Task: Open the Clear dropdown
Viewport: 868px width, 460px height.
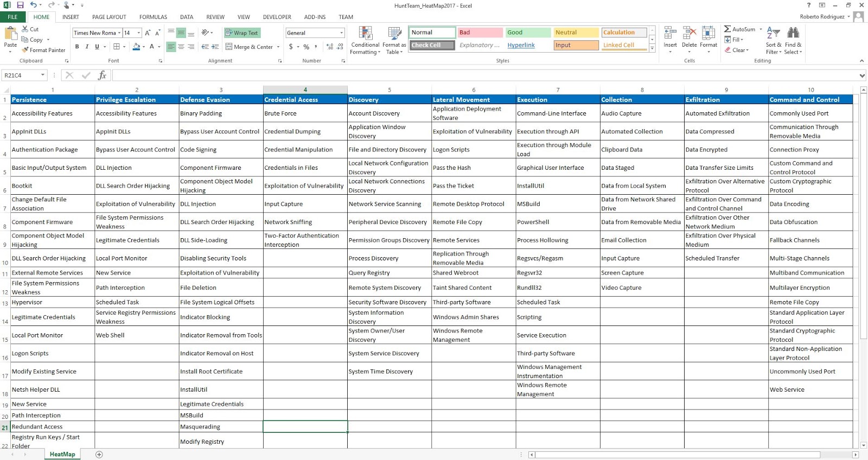Action: tap(737, 50)
